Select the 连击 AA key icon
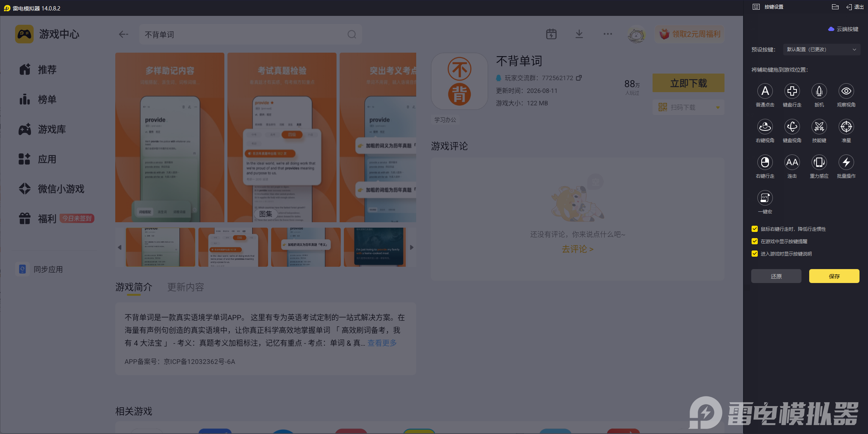This screenshot has width=868, height=434. [792, 162]
